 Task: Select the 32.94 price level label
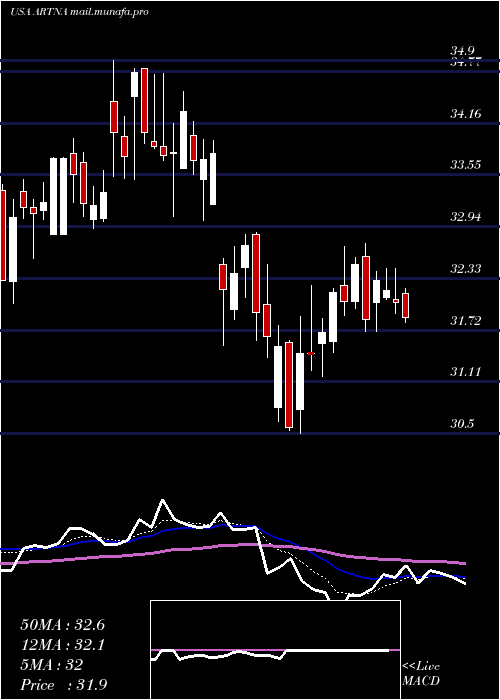[465, 217]
